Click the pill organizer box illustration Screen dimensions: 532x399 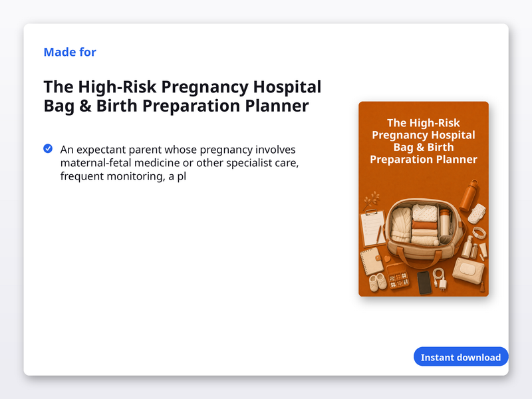[398, 277]
